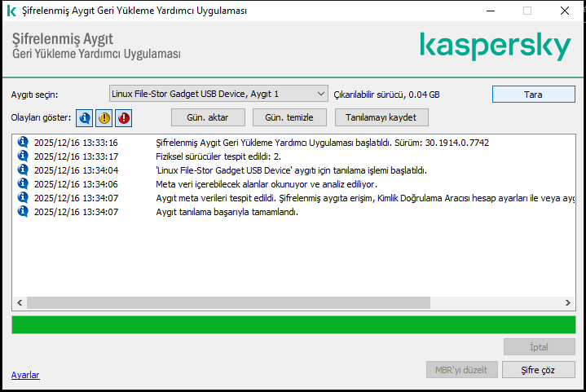
Task: Click the MBR'yi düzelt button
Action: point(461,369)
